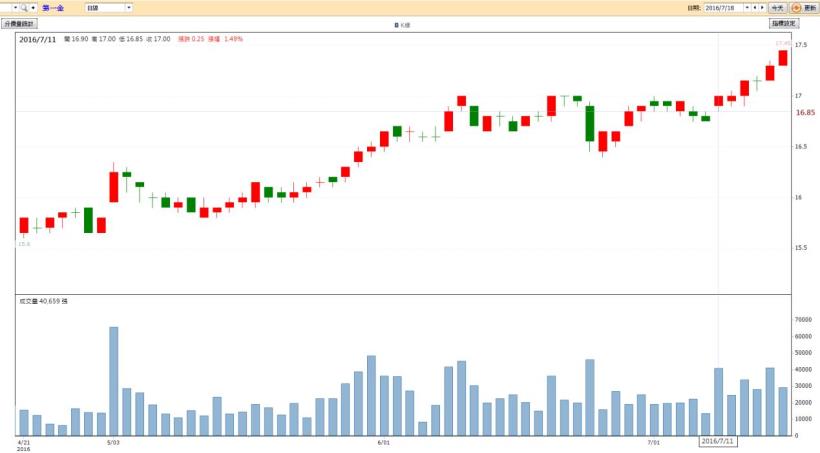Click the 4/21 date axis label
Viewport: 820px width, 453px height.
[x=24, y=443]
